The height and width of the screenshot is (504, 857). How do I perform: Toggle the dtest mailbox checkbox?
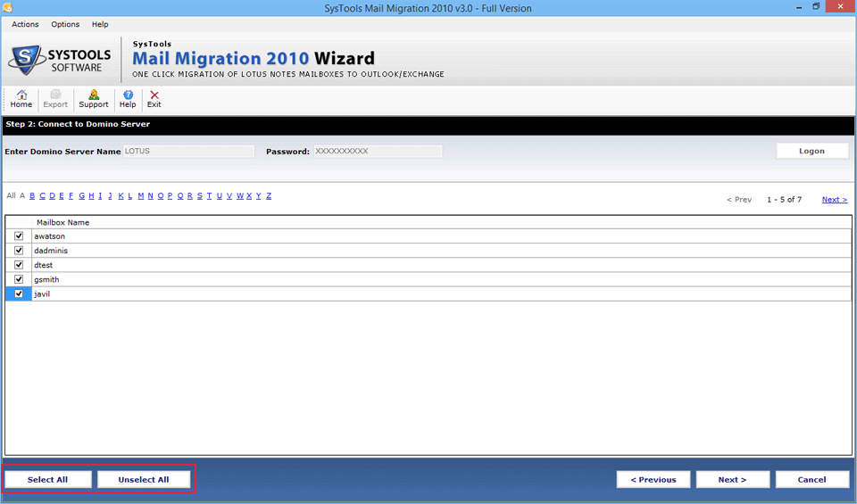(x=19, y=265)
